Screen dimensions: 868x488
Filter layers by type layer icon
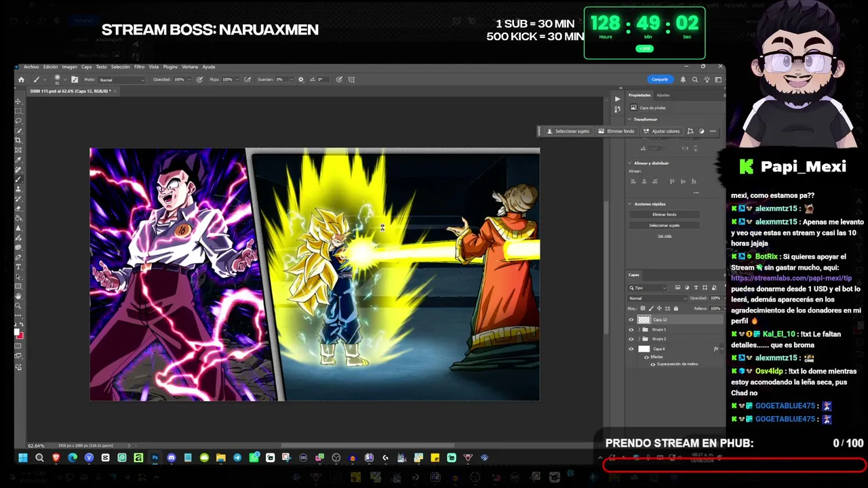coord(696,288)
